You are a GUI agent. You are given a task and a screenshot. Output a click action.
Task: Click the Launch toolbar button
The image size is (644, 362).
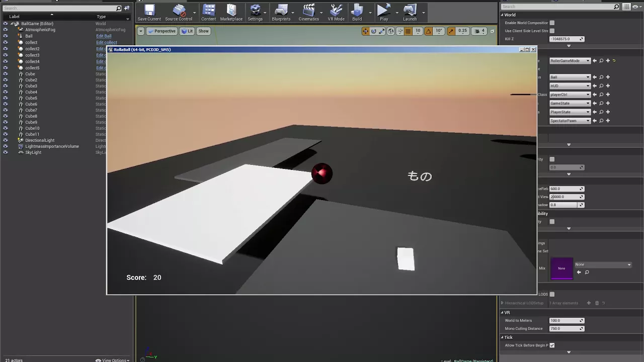tap(410, 13)
